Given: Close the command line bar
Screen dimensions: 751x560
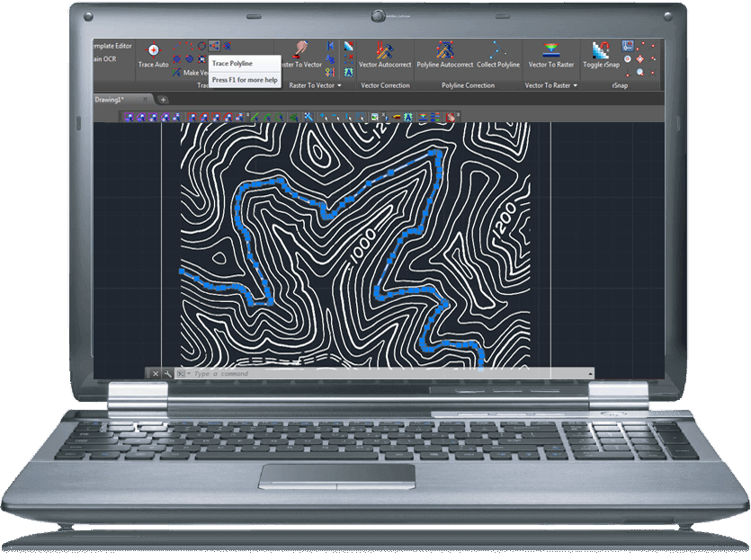Looking at the screenshot, I should 155,373.
